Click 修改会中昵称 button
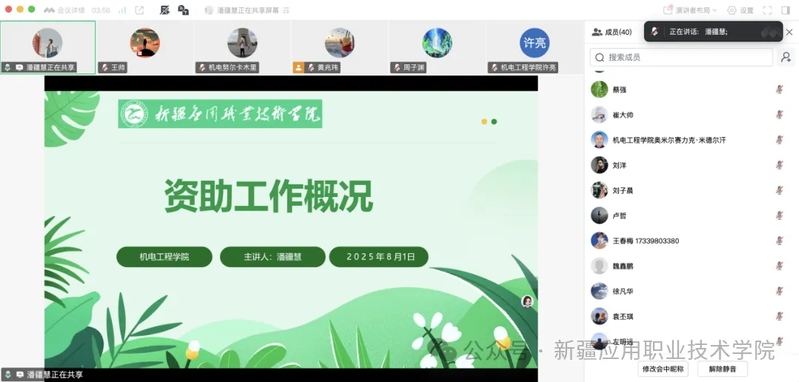The height and width of the screenshot is (382, 799). 663,369
